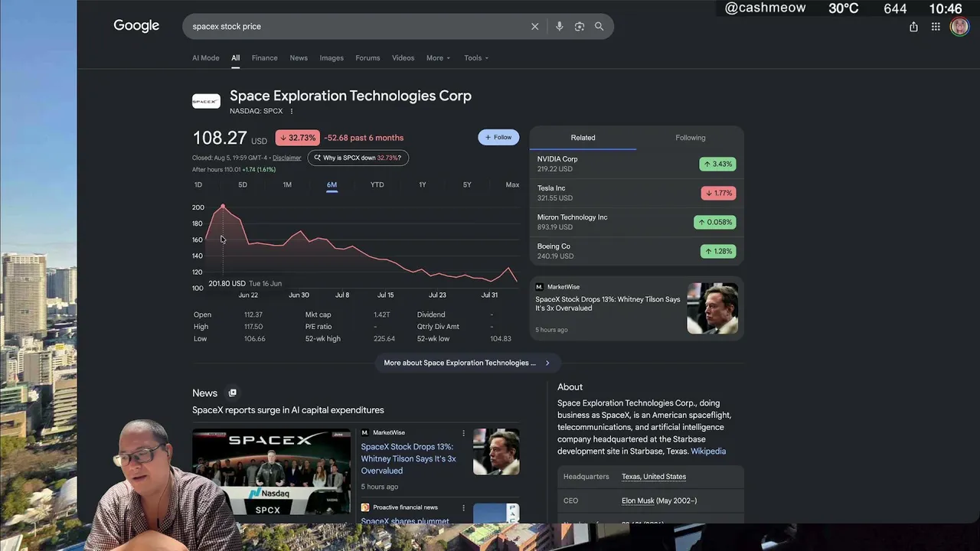Switch to Videos tab

pyautogui.click(x=403, y=58)
